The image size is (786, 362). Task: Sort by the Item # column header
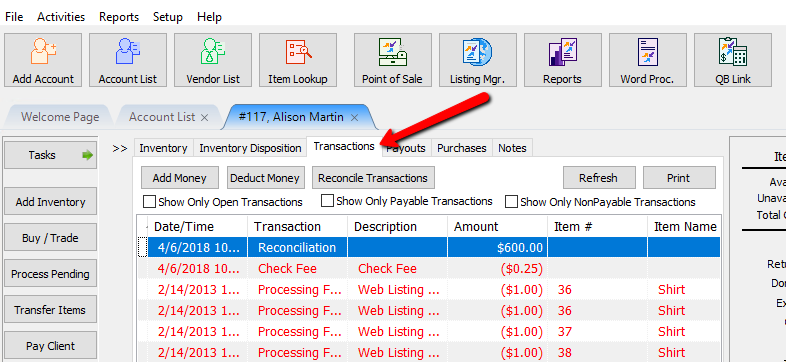(x=597, y=227)
